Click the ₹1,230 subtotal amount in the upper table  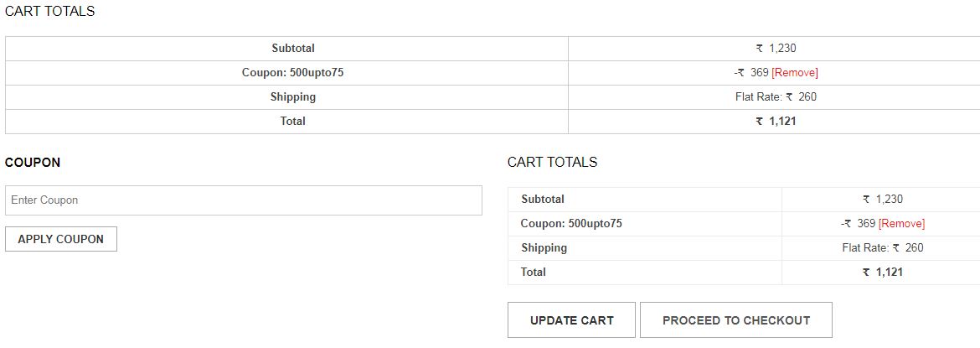[x=776, y=49]
